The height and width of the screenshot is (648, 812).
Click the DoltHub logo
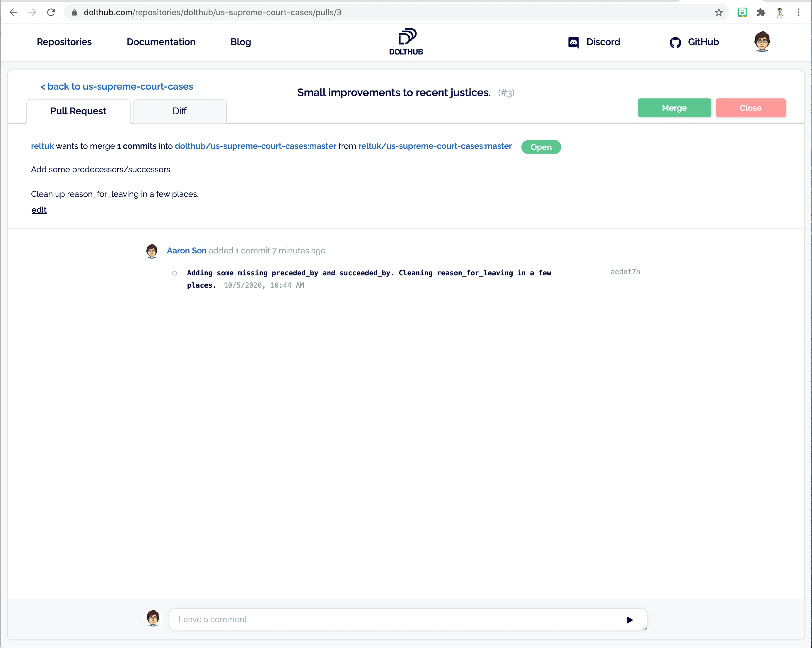[406, 41]
